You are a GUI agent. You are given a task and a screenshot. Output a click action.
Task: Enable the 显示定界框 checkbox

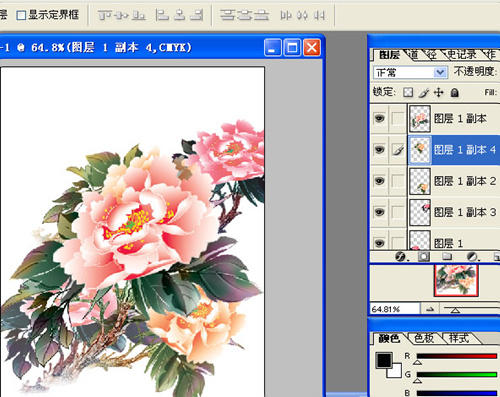tap(21, 15)
